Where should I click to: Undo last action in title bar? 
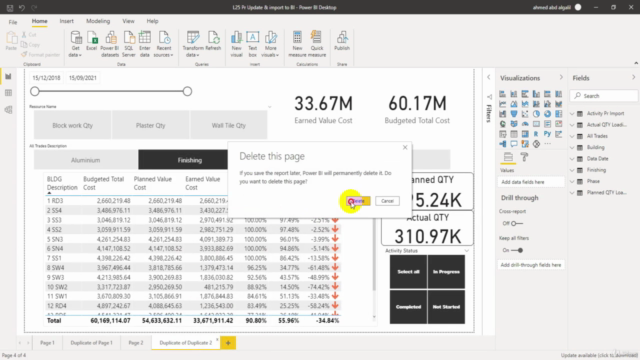point(22,7)
